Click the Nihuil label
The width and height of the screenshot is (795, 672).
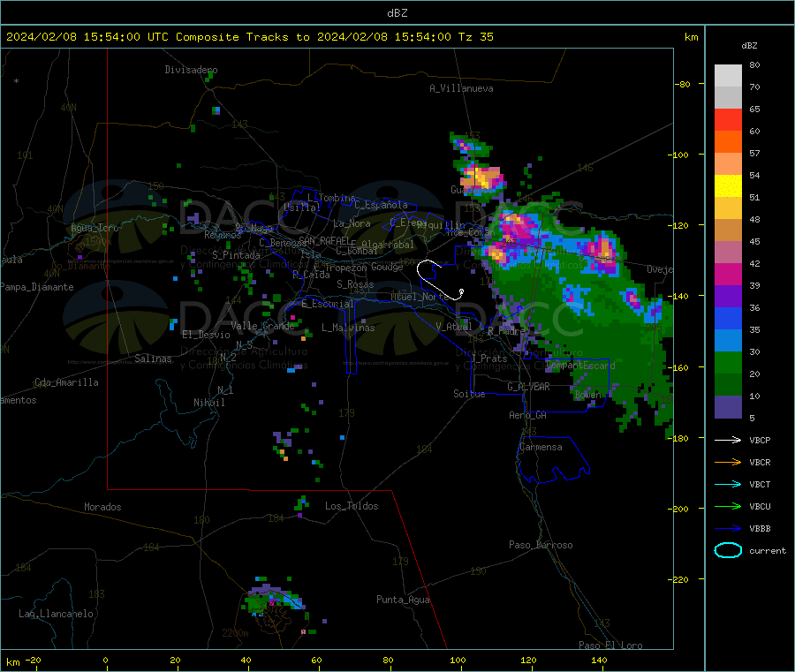pyautogui.click(x=209, y=403)
